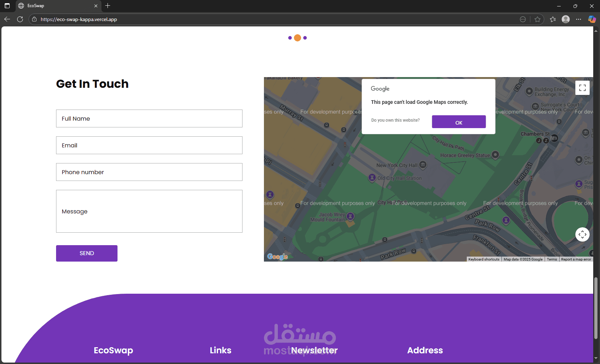Select the right purple carousel dot
The height and width of the screenshot is (364, 600).
[x=305, y=38]
